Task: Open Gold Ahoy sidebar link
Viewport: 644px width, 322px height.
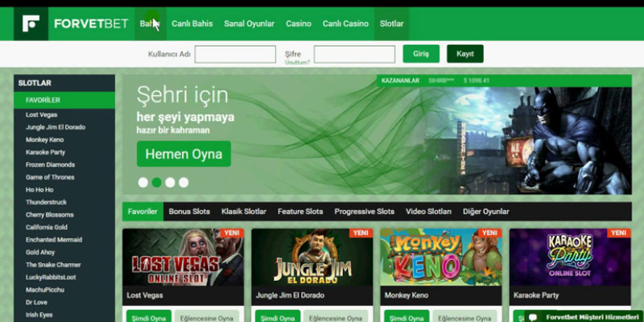Action: coord(39,252)
